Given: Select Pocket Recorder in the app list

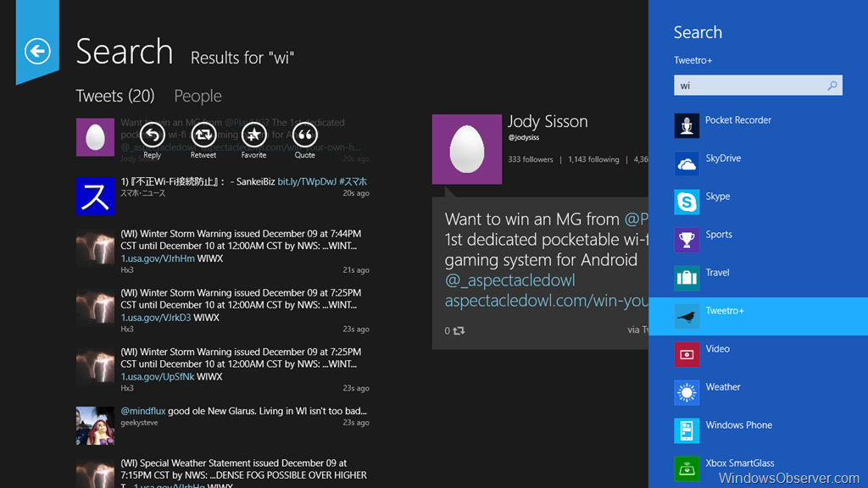Looking at the screenshot, I should coord(737,120).
